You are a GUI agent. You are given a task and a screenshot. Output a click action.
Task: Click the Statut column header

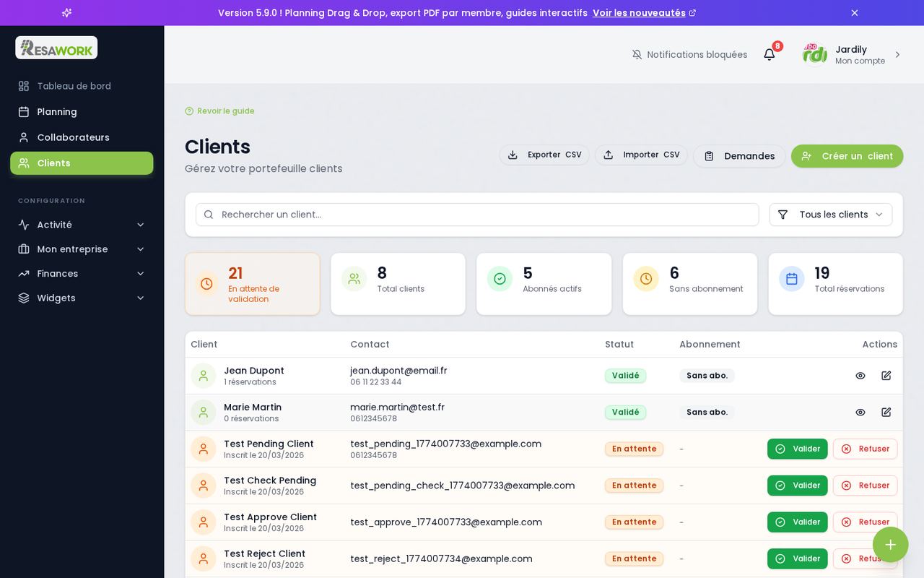pyautogui.click(x=619, y=345)
